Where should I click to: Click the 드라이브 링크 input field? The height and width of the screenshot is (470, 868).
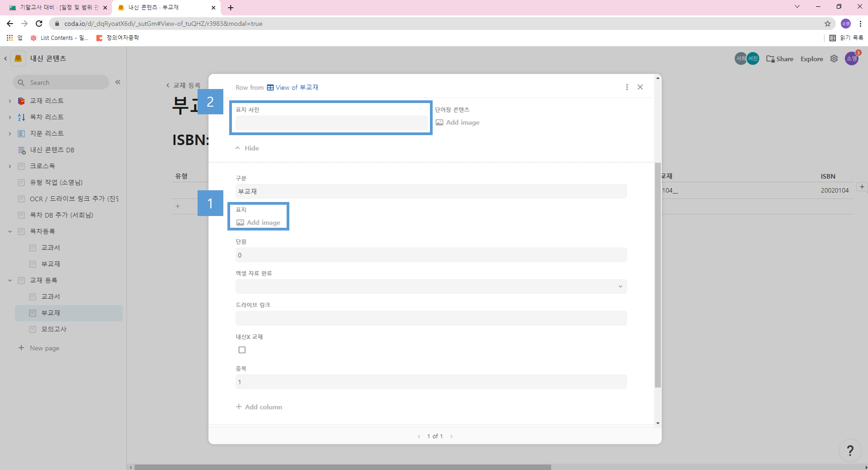[431, 318]
